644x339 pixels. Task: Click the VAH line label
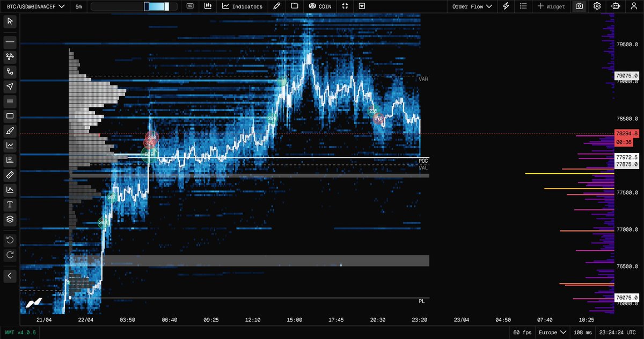[x=423, y=79]
